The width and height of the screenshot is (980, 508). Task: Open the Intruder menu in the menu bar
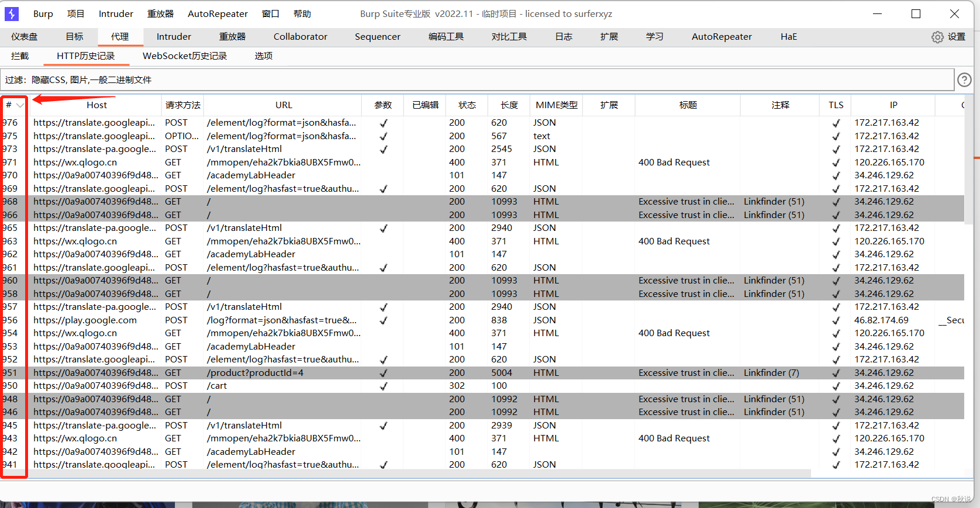[116, 13]
